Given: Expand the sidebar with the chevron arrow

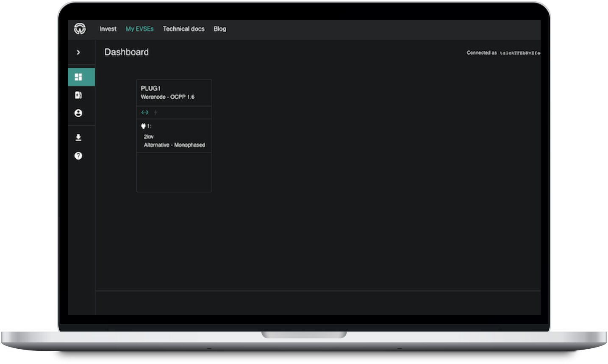Looking at the screenshot, I should click(78, 52).
